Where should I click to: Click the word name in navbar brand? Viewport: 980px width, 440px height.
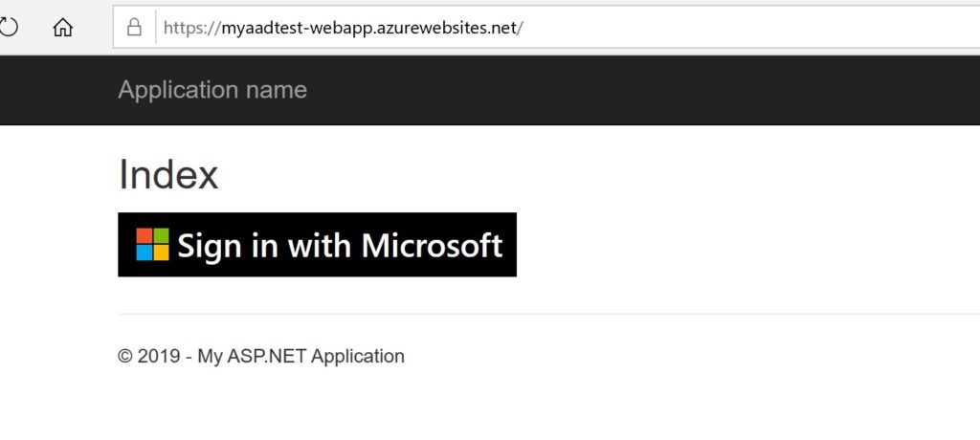(x=276, y=90)
